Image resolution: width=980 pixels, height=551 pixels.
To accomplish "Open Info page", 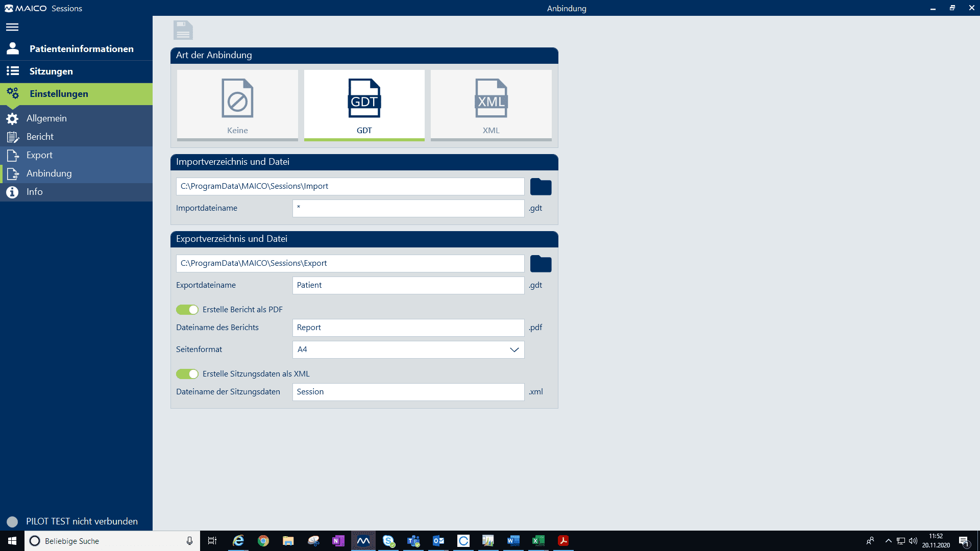I will 34,192.
